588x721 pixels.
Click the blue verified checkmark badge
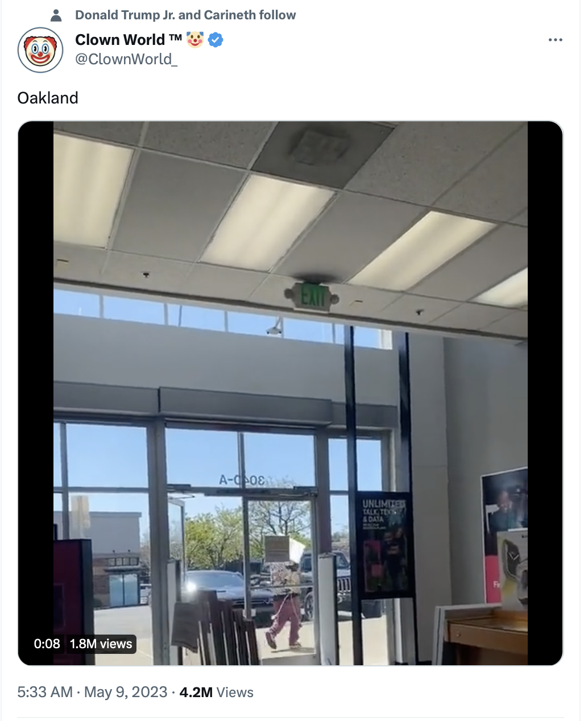click(x=216, y=40)
